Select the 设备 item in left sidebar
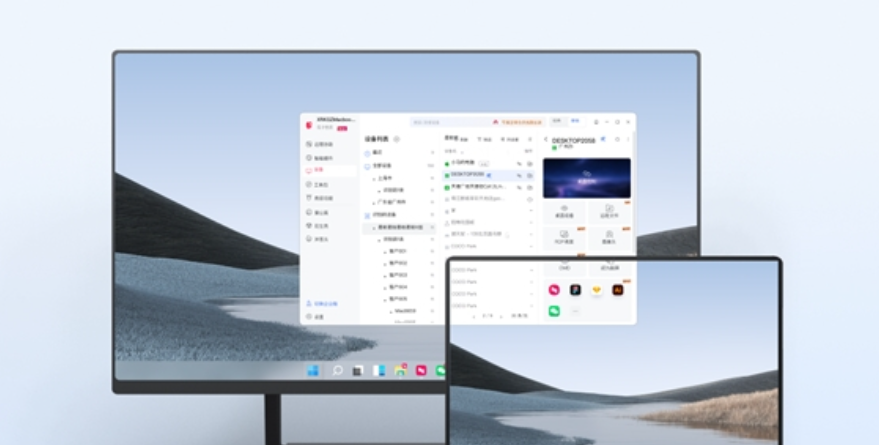Image resolution: width=879 pixels, height=445 pixels. coord(318,170)
